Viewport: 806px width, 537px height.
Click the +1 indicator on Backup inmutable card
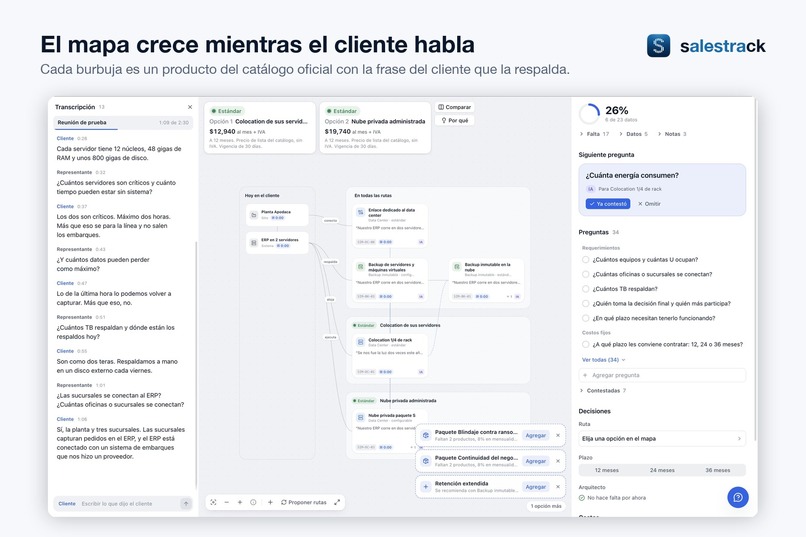coord(509,297)
